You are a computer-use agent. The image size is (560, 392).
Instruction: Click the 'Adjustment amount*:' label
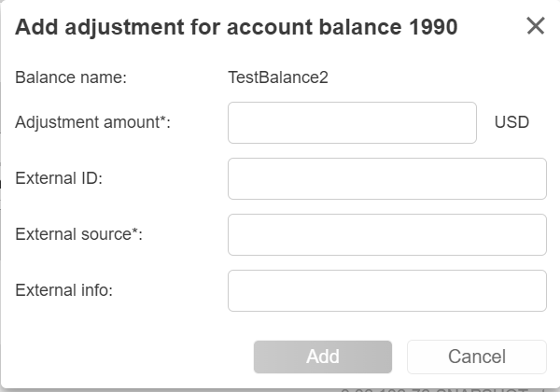pyautogui.click(x=92, y=122)
